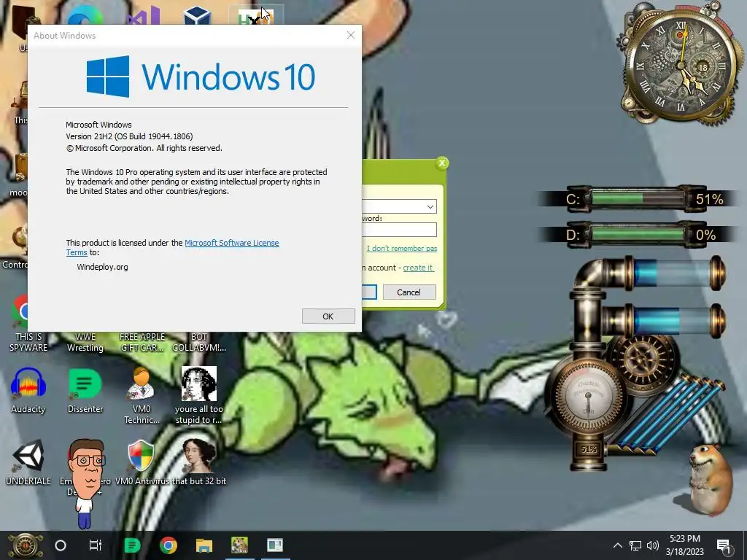Switch to About Windows taskbar item
The height and width of the screenshot is (560, 747).
(275, 545)
